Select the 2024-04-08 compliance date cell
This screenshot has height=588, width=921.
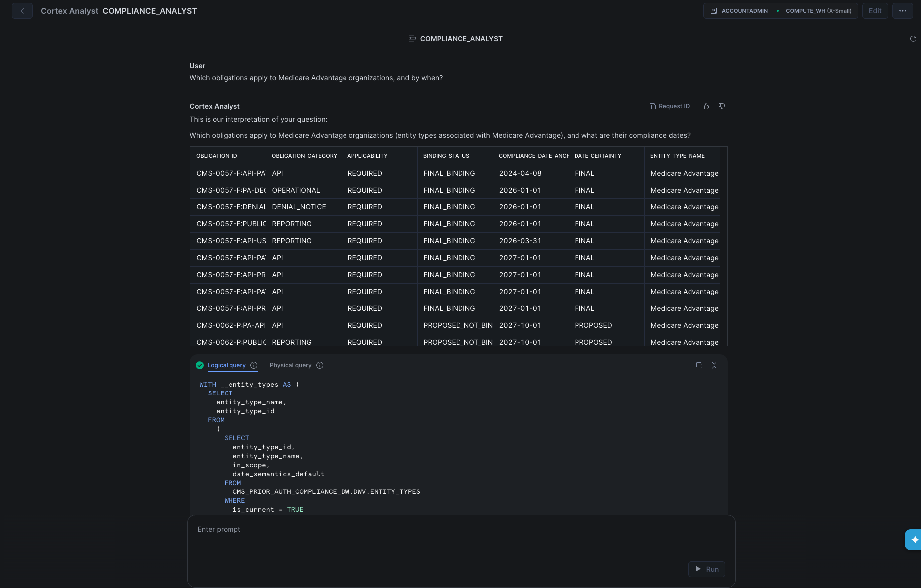531,173
